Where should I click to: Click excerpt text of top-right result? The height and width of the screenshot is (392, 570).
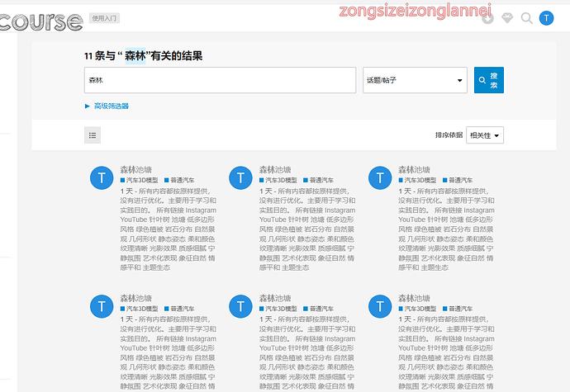coord(446,229)
